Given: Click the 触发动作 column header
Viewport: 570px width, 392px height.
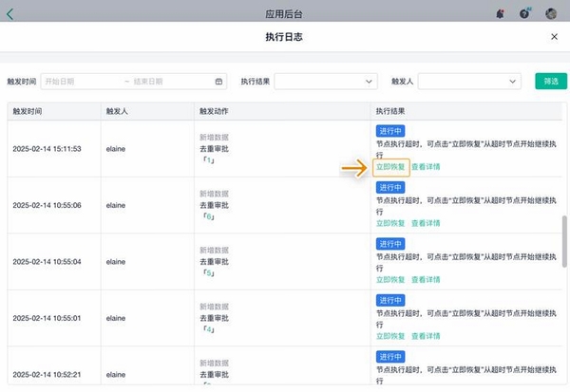Looking at the screenshot, I should [x=214, y=111].
